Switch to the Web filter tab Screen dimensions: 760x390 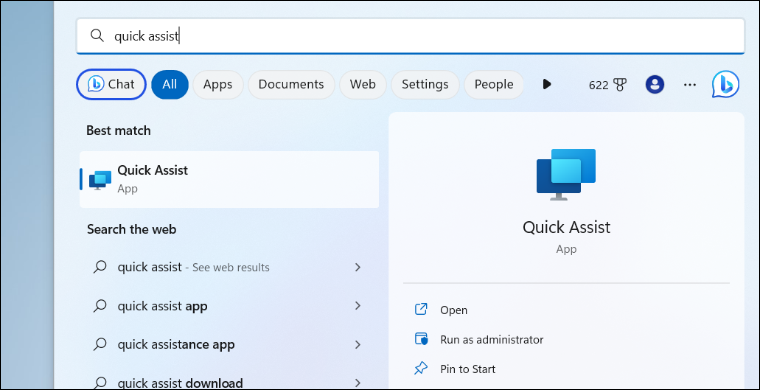click(363, 84)
